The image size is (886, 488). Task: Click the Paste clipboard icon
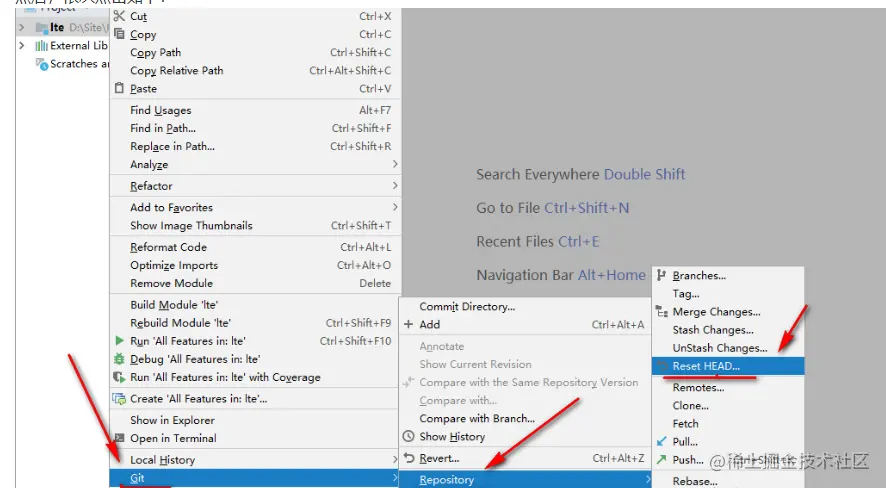(x=119, y=88)
